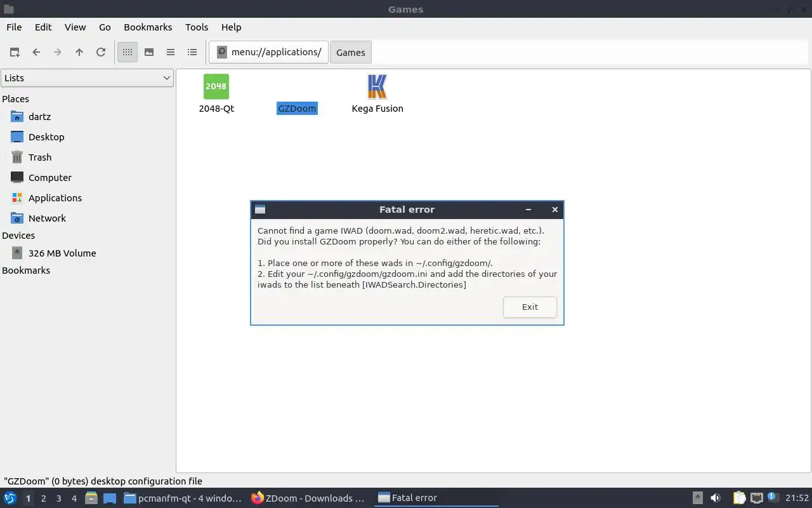This screenshot has width=812, height=508.
Task: Switch to workspace 3
Action: [58, 498]
